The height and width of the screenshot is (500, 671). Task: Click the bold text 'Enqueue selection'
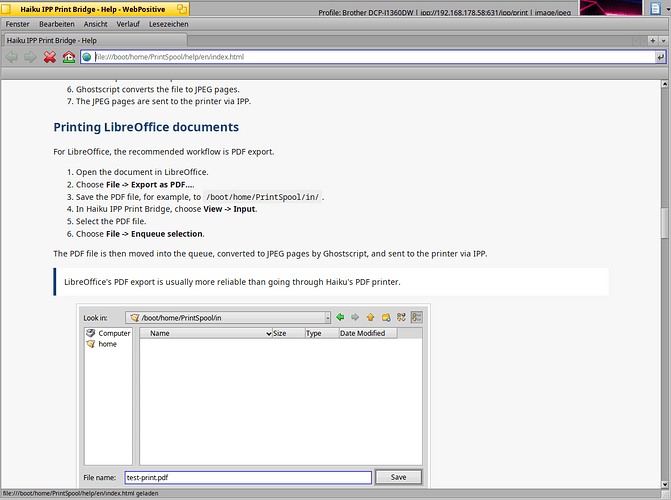click(167, 234)
